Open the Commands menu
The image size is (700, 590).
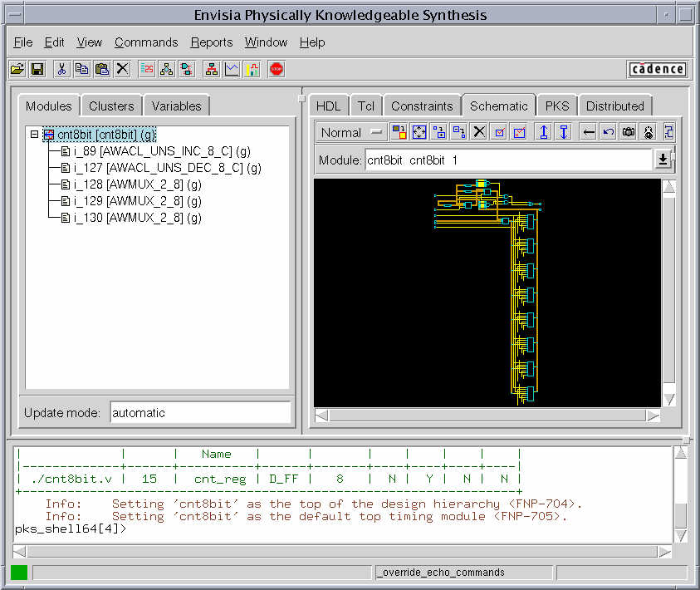146,42
